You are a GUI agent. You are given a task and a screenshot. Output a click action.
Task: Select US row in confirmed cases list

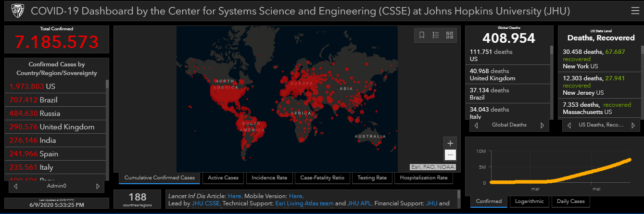[x=55, y=87]
